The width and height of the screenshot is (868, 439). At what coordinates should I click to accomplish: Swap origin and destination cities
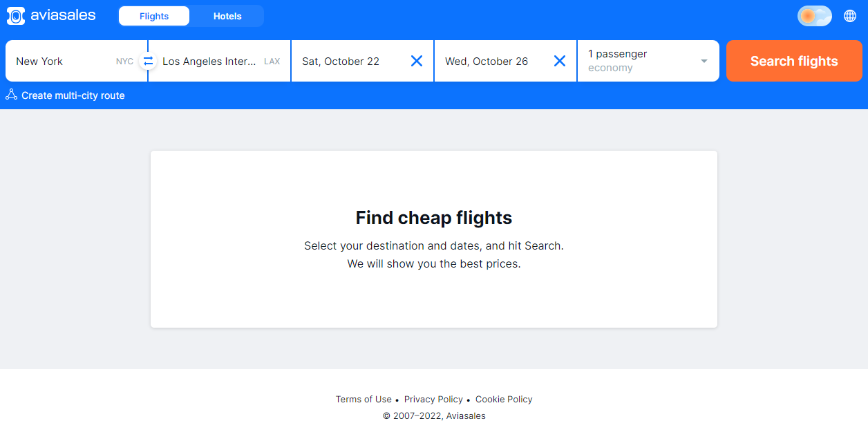(148, 61)
